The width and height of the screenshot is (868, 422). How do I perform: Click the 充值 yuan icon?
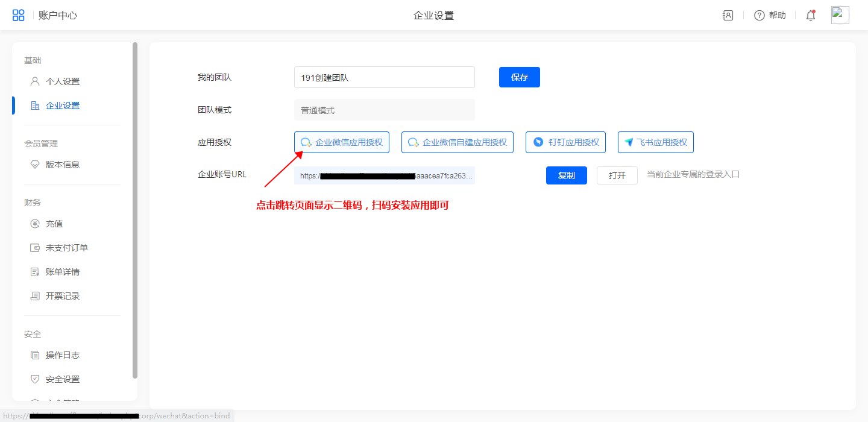coord(35,224)
